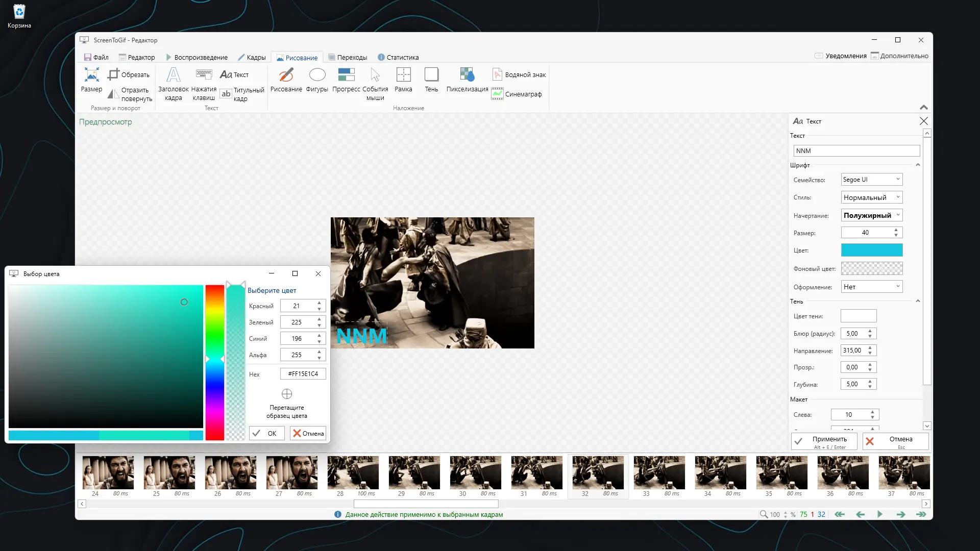Click the Применить apply button

[x=824, y=441]
